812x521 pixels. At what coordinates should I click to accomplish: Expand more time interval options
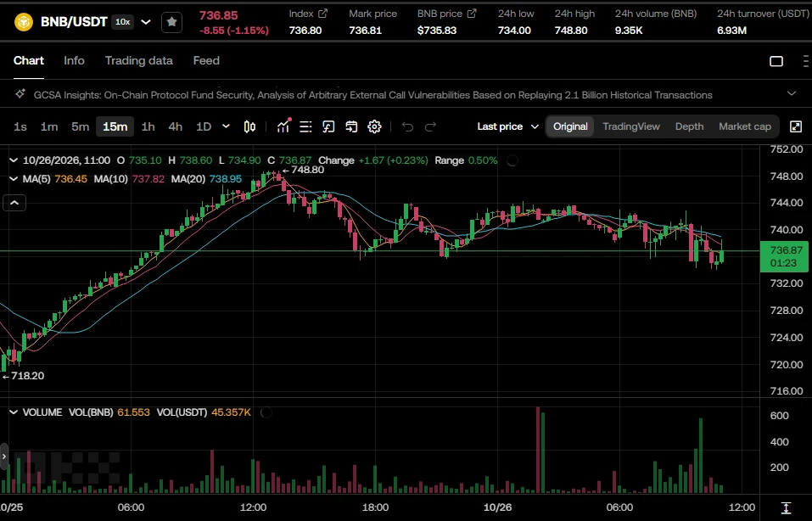(226, 126)
